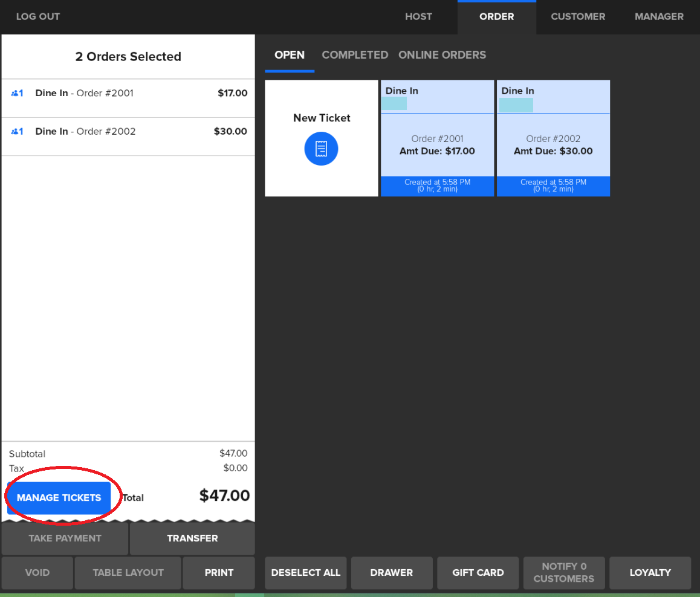Switch to the Open orders tab
The width and height of the screenshot is (700, 597).
[x=290, y=55]
